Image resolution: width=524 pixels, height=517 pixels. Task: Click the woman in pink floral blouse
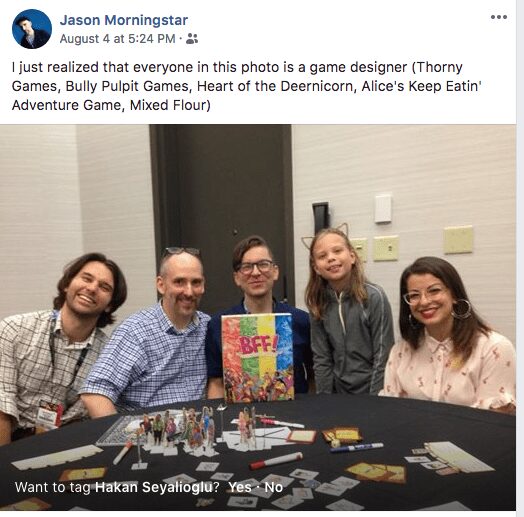coord(448,334)
